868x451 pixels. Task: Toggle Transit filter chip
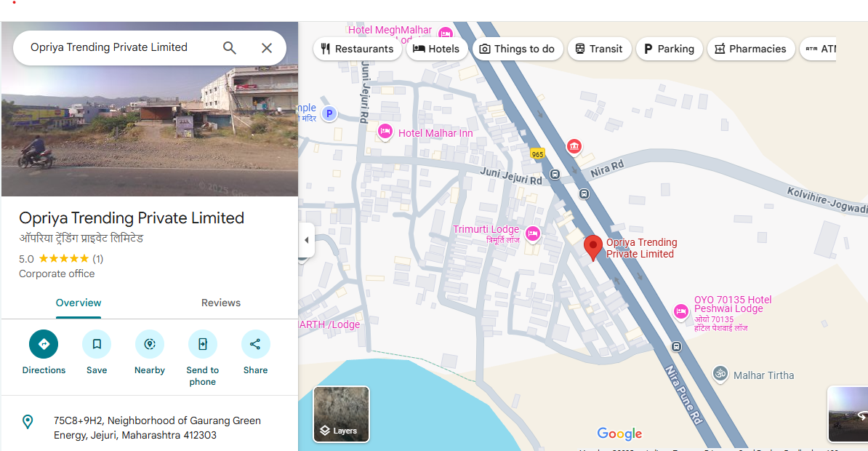[x=598, y=49]
